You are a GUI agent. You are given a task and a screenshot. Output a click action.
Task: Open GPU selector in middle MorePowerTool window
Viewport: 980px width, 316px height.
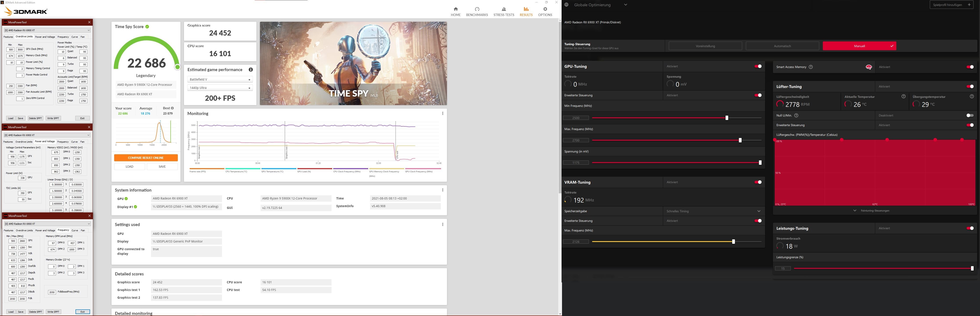pos(47,135)
